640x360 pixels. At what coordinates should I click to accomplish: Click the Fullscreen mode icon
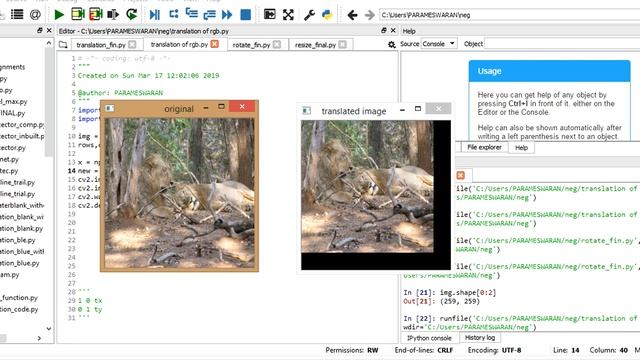[288, 15]
